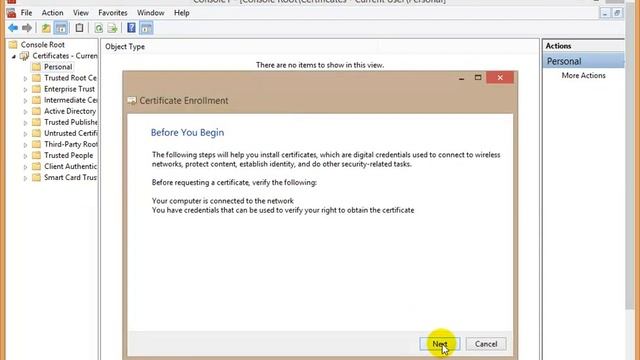This screenshot has height=360, width=640.
Task: Expand the Trusted Publishe node arrow
Action: tap(25, 122)
